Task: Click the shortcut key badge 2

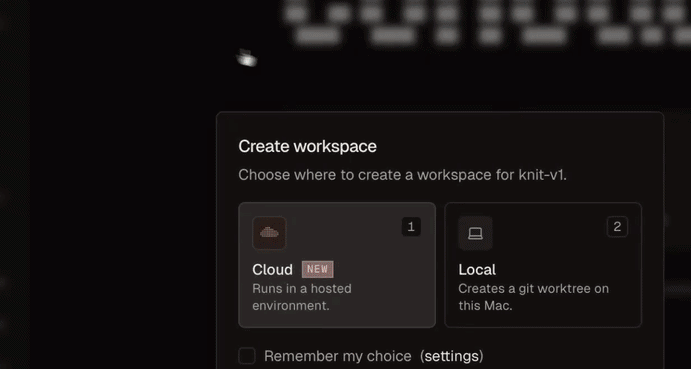Action: click(617, 227)
